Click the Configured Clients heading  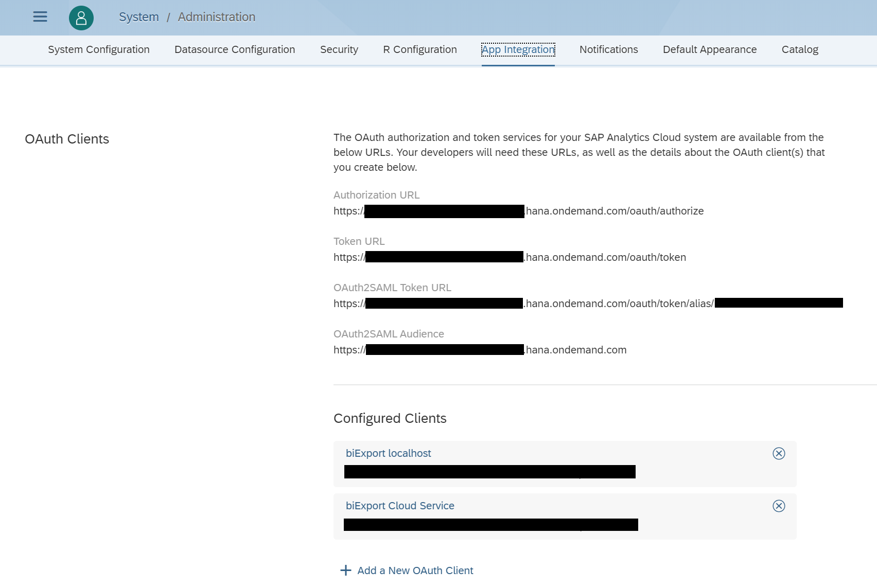pyautogui.click(x=390, y=418)
